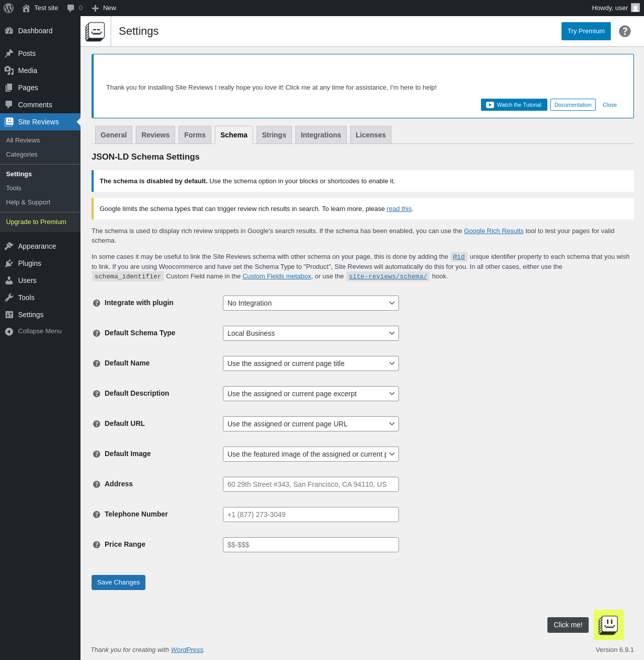Click the Address input field
644x660 pixels.
[311, 484]
